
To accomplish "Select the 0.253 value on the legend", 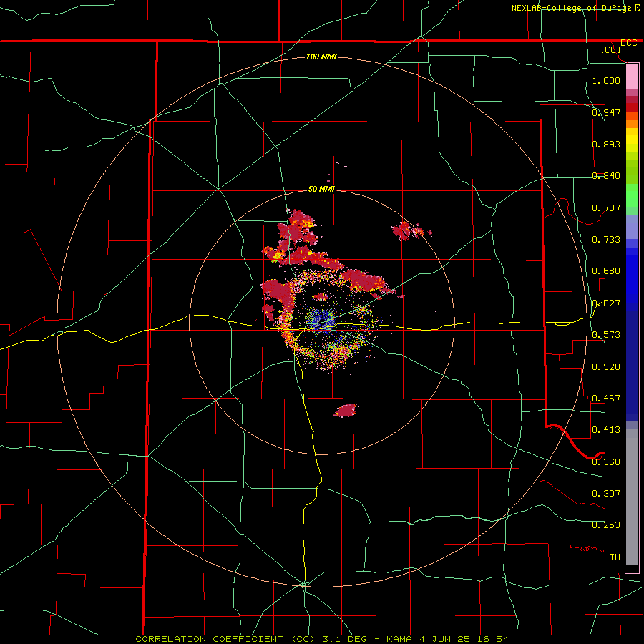I will click(606, 525).
